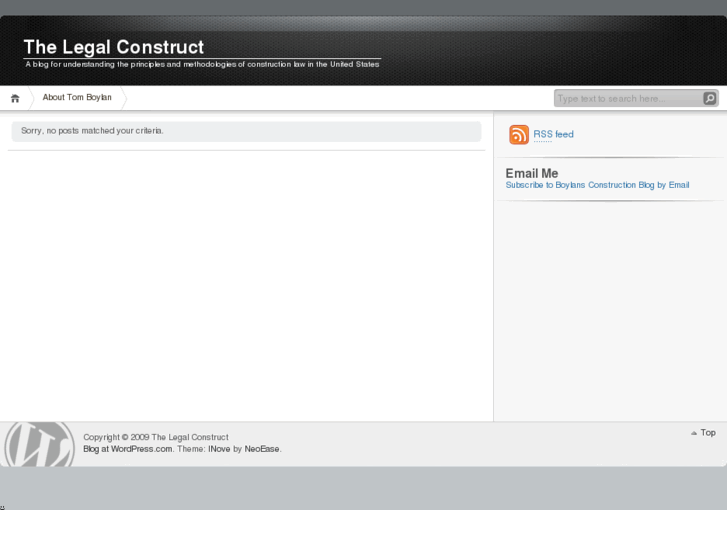727x545 pixels.
Task: Visit Blog at WordPress.com link
Action: pos(128,449)
